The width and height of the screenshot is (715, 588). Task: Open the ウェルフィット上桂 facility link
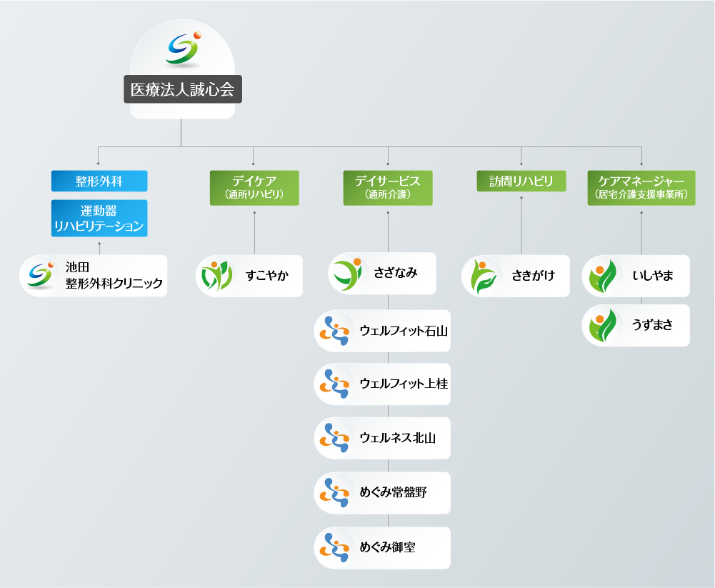coord(404,384)
